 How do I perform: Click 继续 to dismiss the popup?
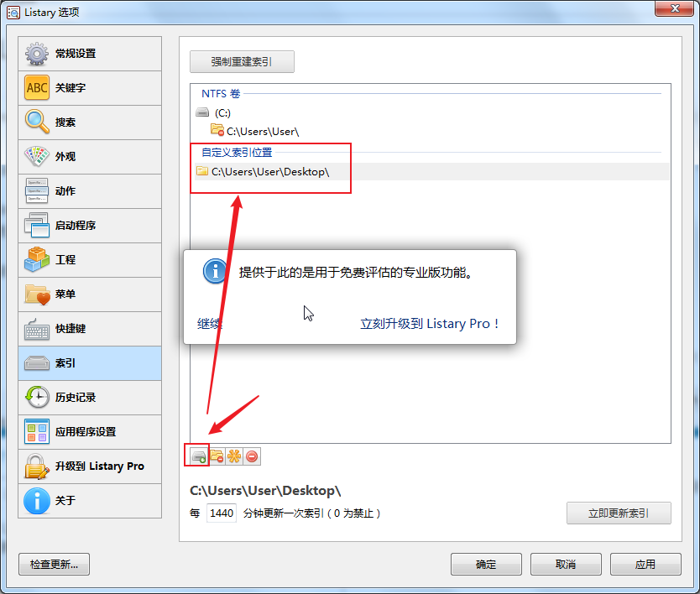[209, 324]
